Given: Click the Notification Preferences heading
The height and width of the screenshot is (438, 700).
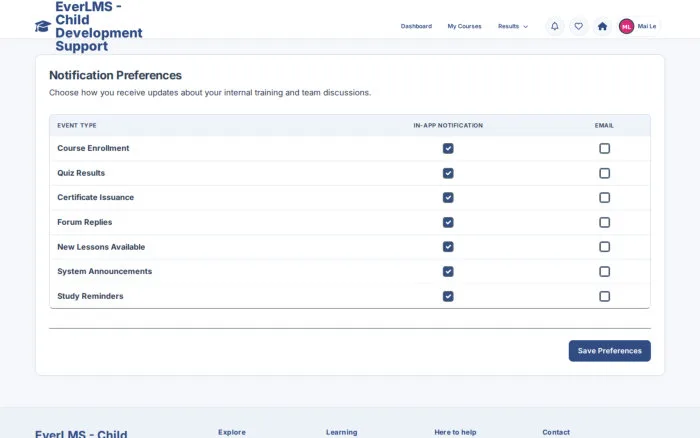Looking at the screenshot, I should pos(115,75).
